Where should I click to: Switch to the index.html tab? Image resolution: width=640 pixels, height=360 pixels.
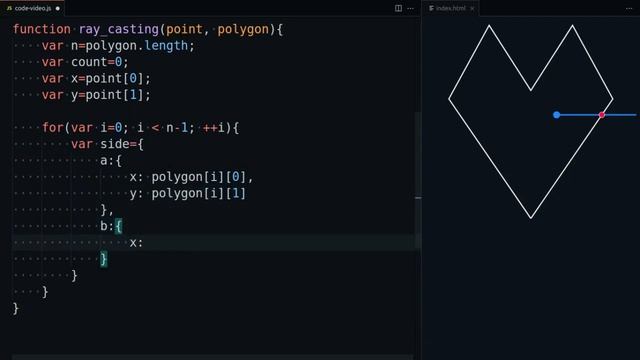point(451,8)
